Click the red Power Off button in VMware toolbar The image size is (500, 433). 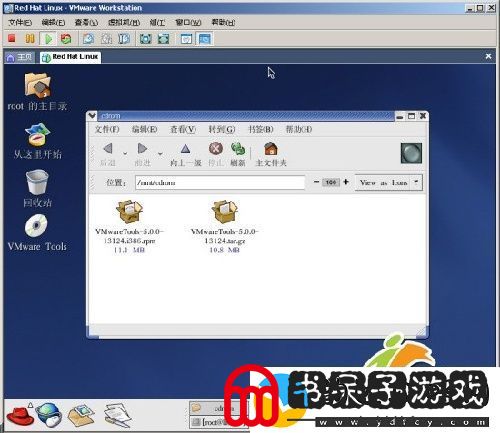pos(12,39)
